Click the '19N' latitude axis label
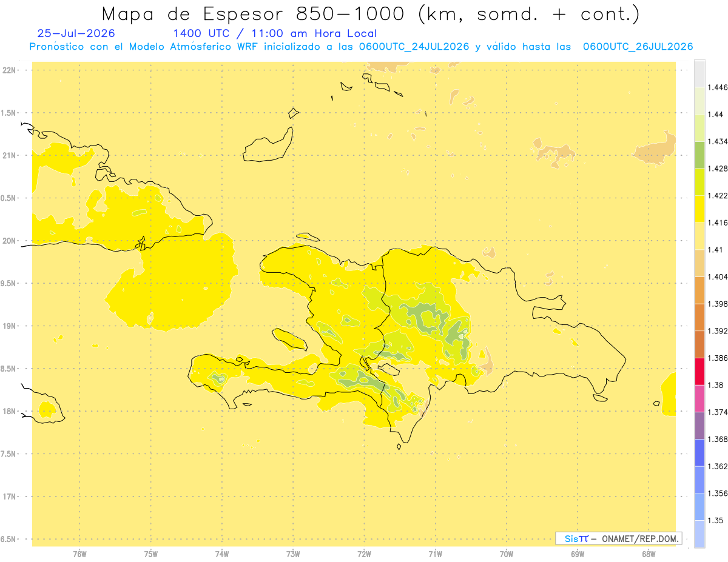 point(8,326)
